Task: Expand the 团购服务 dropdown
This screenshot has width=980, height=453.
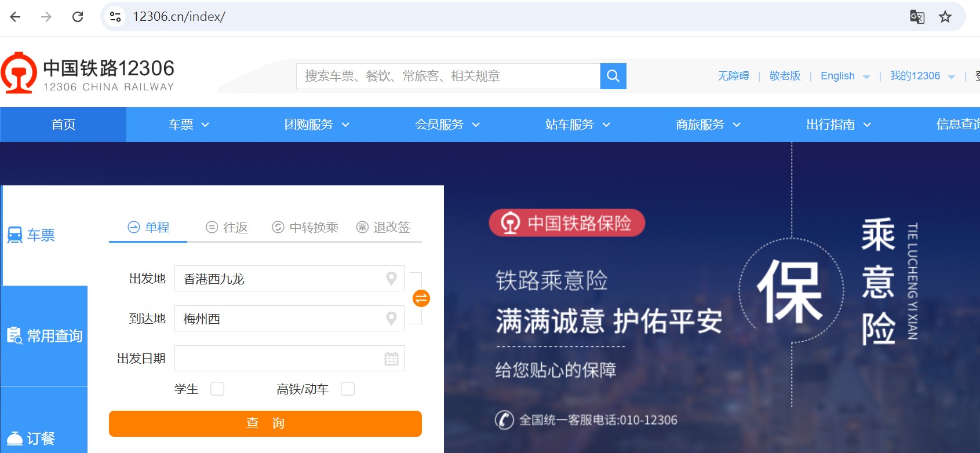Action: [x=345, y=125]
